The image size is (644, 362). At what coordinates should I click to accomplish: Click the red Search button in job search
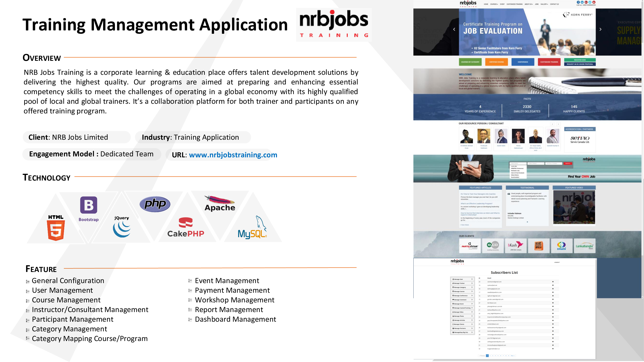[568, 163]
